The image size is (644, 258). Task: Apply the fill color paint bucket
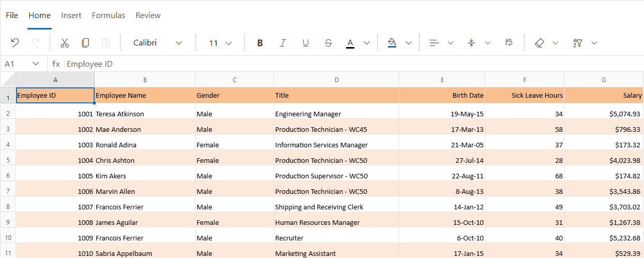392,43
